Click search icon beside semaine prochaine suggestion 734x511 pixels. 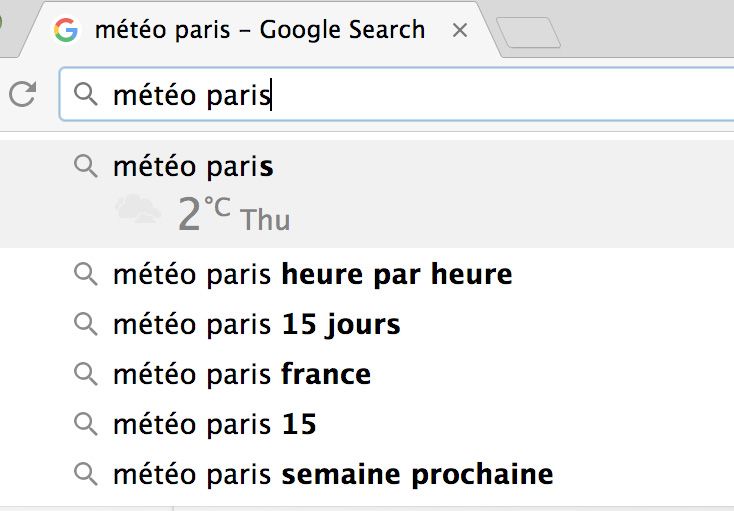point(86,474)
